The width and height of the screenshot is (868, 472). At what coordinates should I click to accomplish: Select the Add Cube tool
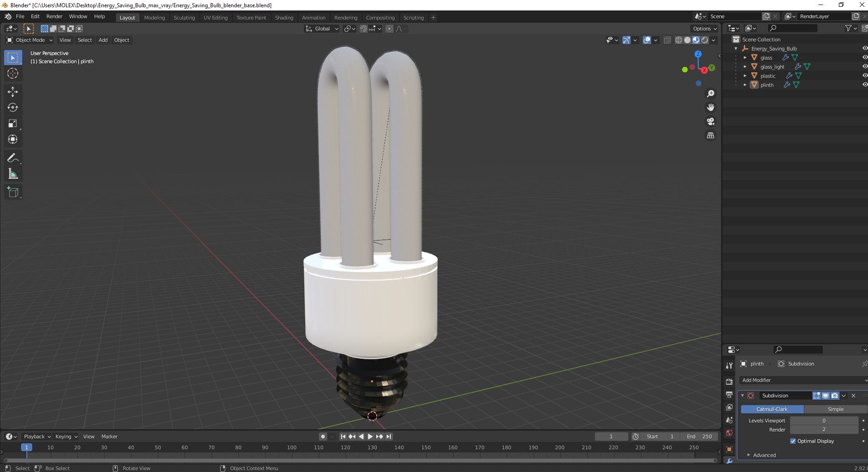tap(13, 192)
